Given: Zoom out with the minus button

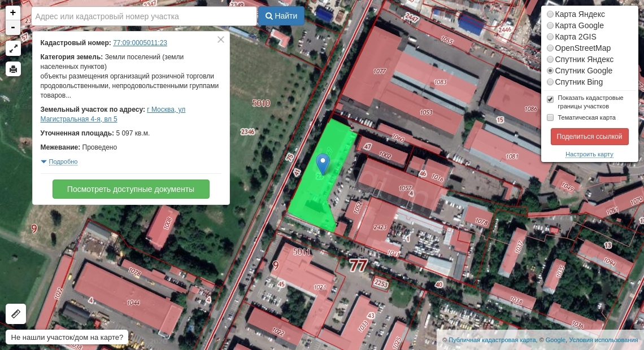Looking at the screenshot, I should 13,27.
